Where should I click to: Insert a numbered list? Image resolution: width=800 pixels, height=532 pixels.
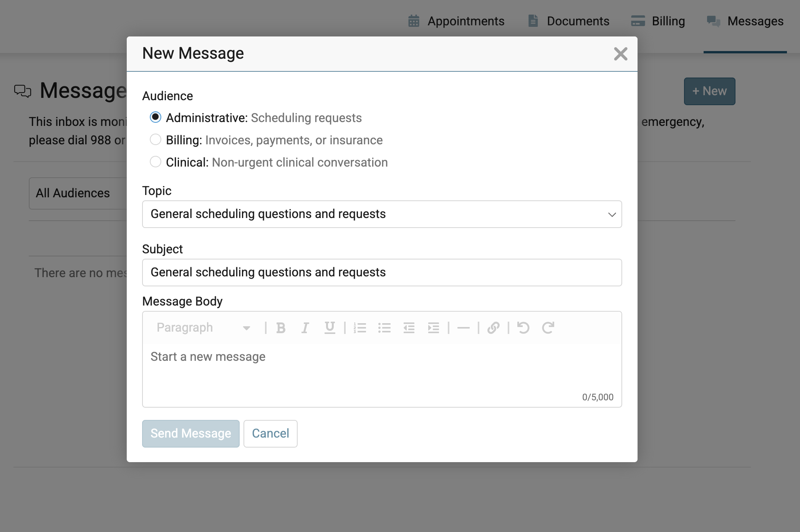pos(360,328)
